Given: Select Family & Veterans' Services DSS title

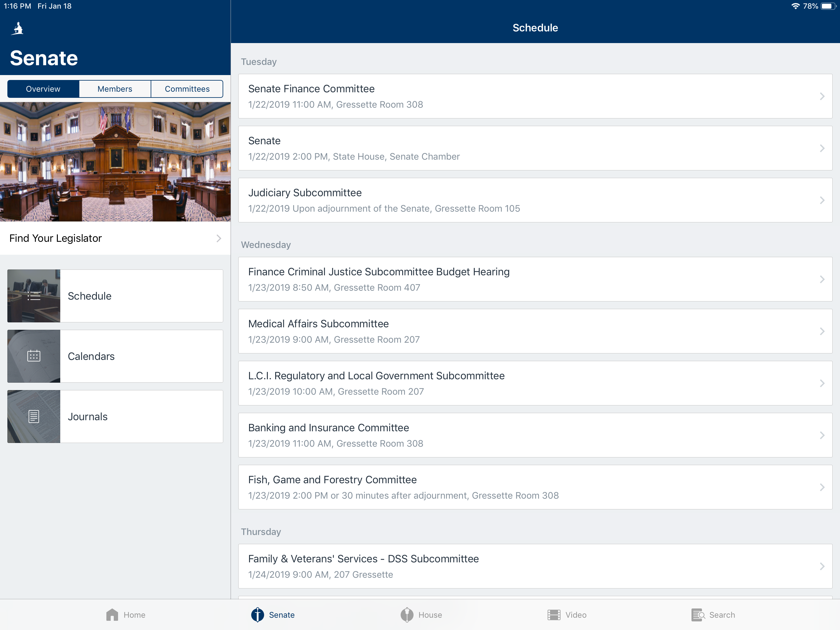Looking at the screenshot, I should [x=363, y=559].
